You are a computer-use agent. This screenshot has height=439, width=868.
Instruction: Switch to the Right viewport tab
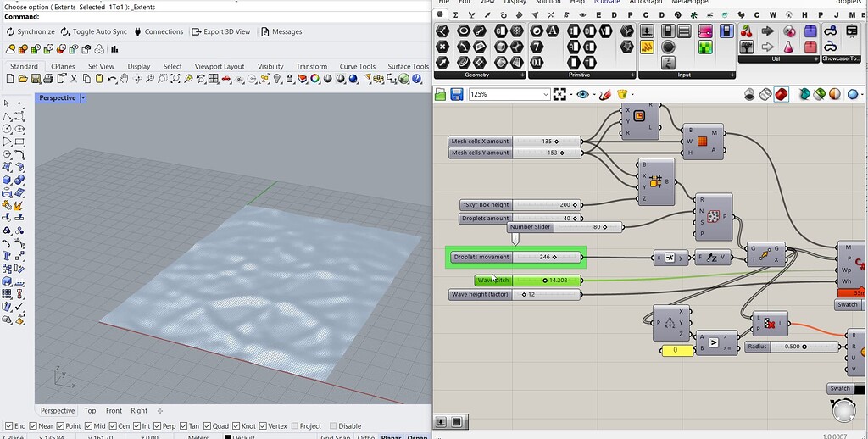(139, 411)
